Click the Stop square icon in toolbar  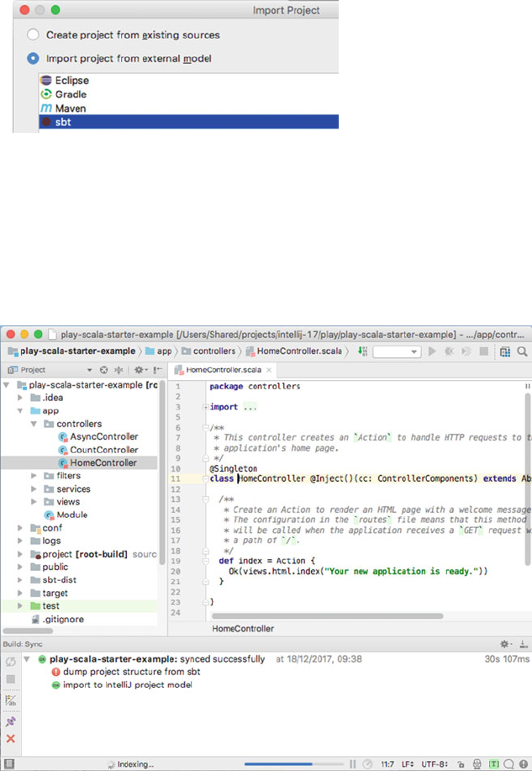pyautogui.click(x=484, y=351)
